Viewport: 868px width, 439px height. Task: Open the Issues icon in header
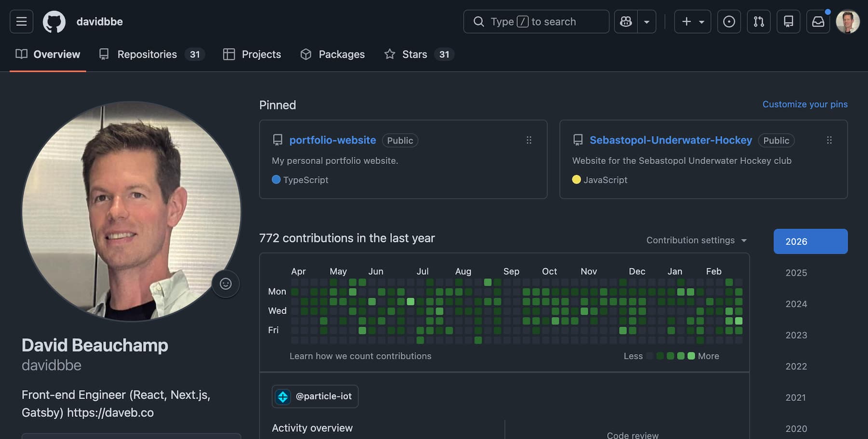729,21
